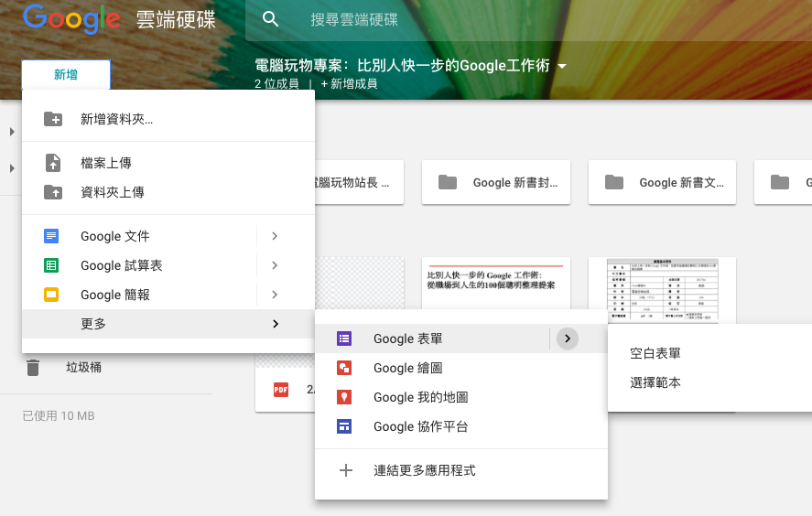The width and height of the screenshot is (812, 516).
Task: Expand Google 文件 submenu arrow
Action: coord(275,236)
